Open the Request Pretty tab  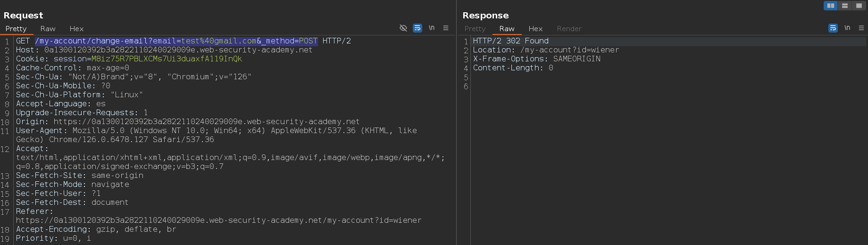pyautogui.click(x=16, y=29)
